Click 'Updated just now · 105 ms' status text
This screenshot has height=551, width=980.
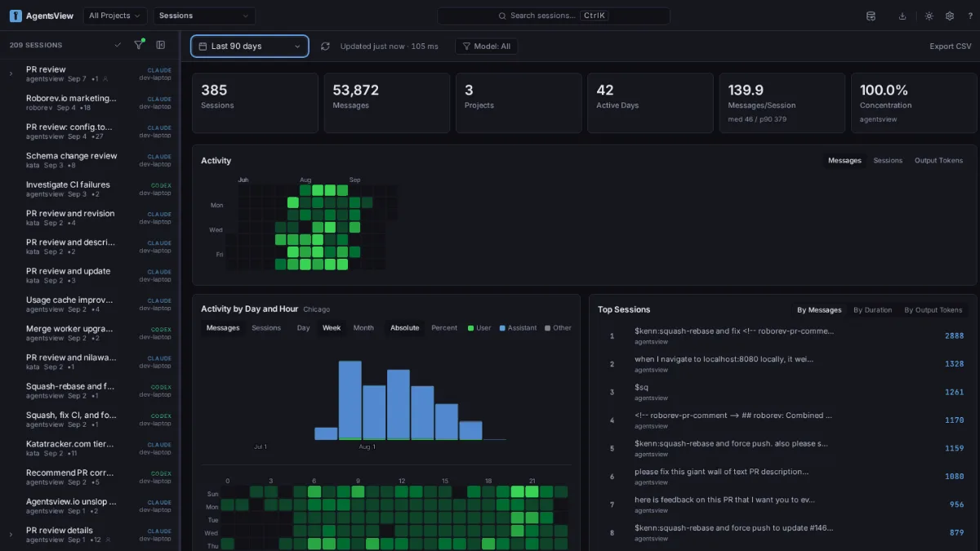(x=389, y=47)
